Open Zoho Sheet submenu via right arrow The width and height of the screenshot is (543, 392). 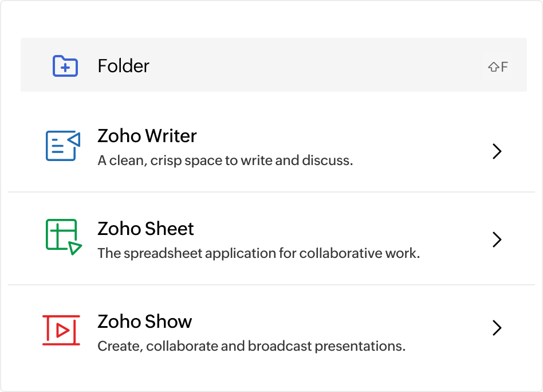coord(497,240)
